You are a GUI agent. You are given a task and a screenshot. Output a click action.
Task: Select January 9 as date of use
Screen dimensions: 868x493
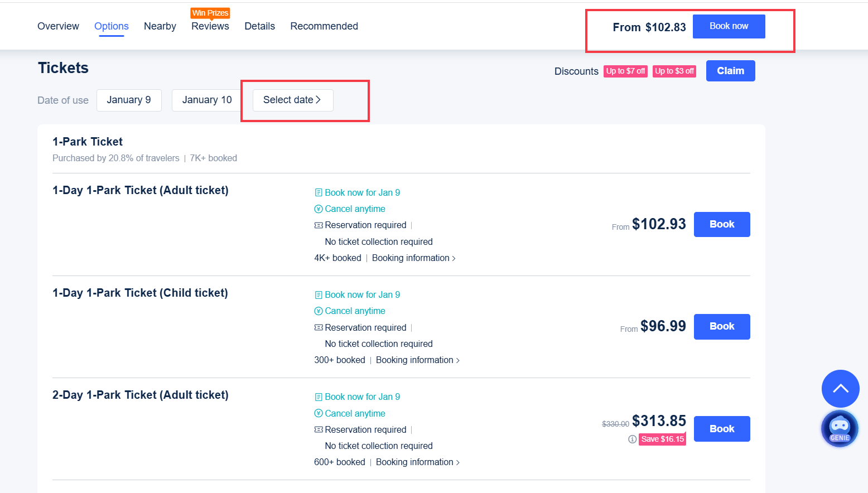click(x=129, y=100)
